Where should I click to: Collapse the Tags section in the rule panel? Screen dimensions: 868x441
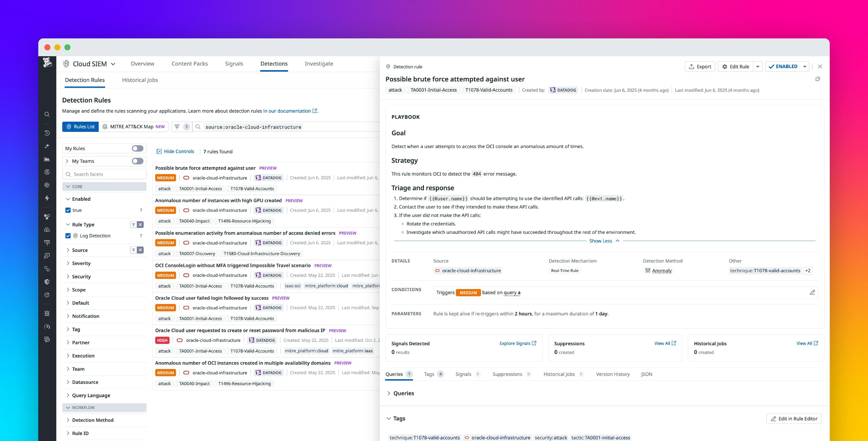389,418
